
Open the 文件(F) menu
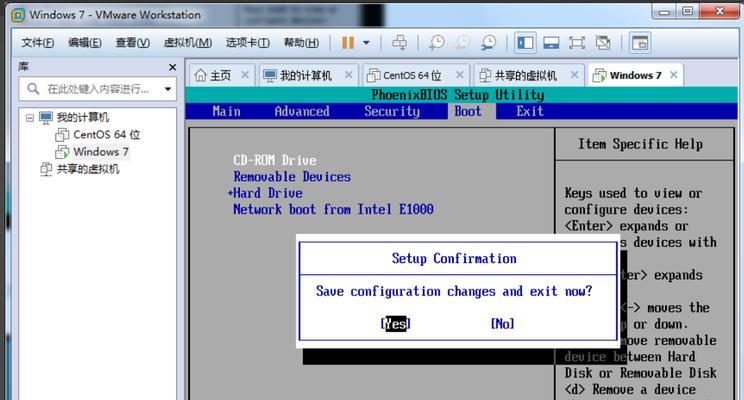37,43
